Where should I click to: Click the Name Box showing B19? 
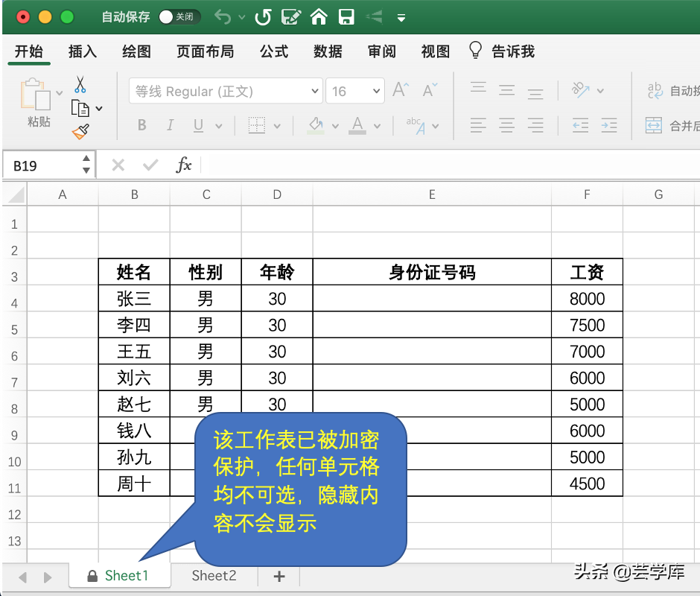pos(49,165)
